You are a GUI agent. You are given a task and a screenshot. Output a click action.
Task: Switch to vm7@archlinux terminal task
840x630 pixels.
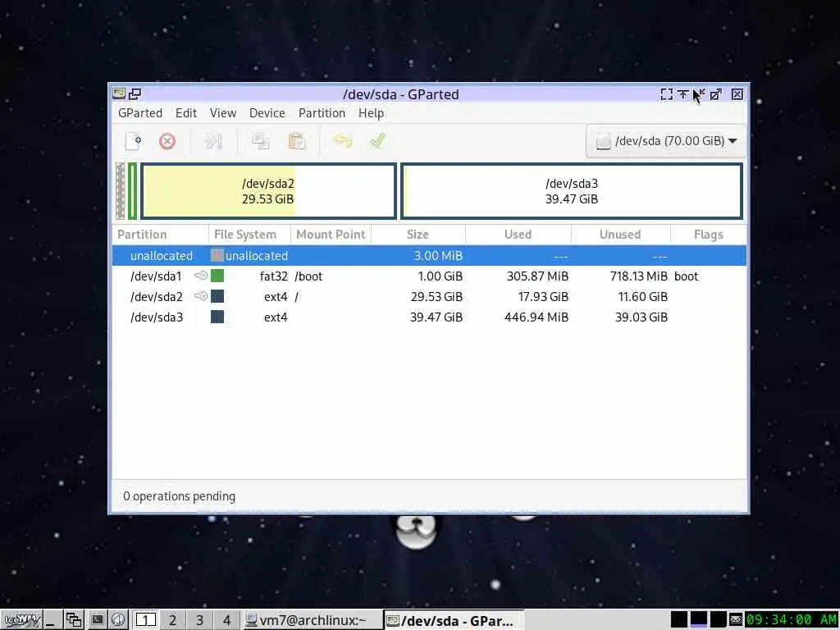[313, 620]
